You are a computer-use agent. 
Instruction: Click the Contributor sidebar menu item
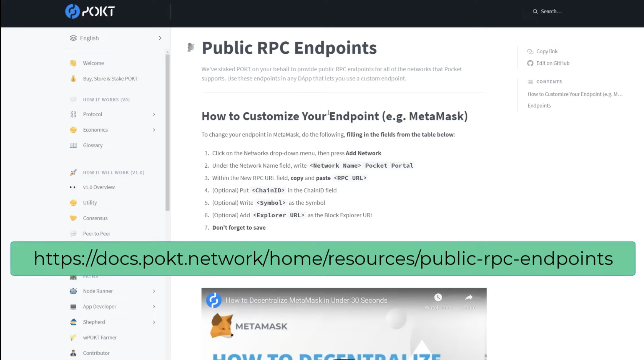tap(96, 353)
